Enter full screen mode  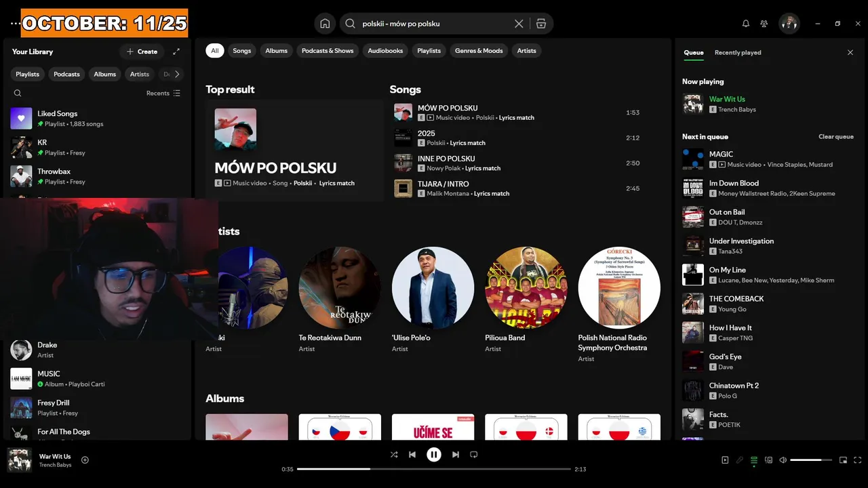click(858, 460)
